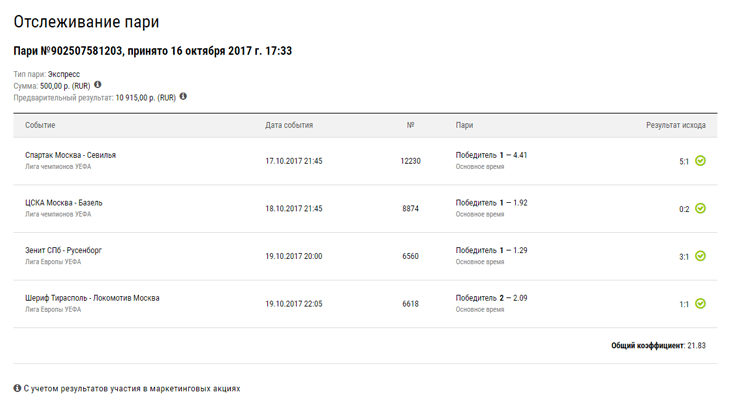Open Спартак Москва - Севилья event
730x420 pixels.
tap(70, 155)
